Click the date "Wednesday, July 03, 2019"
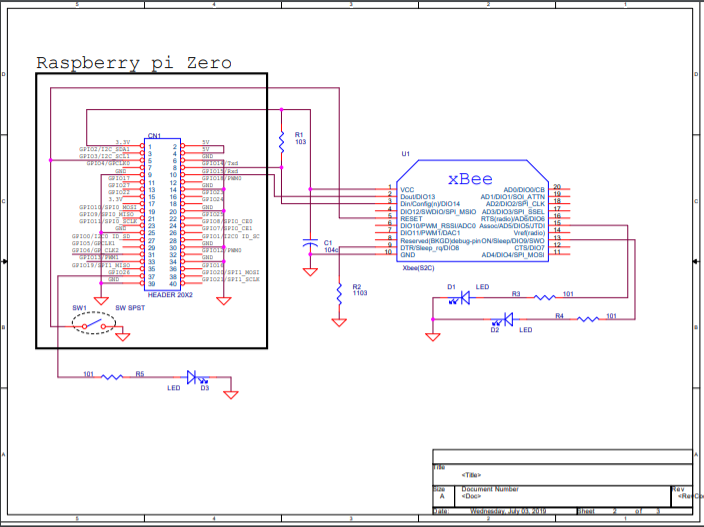Screen dimensions: 704x527 click(506, 511)
